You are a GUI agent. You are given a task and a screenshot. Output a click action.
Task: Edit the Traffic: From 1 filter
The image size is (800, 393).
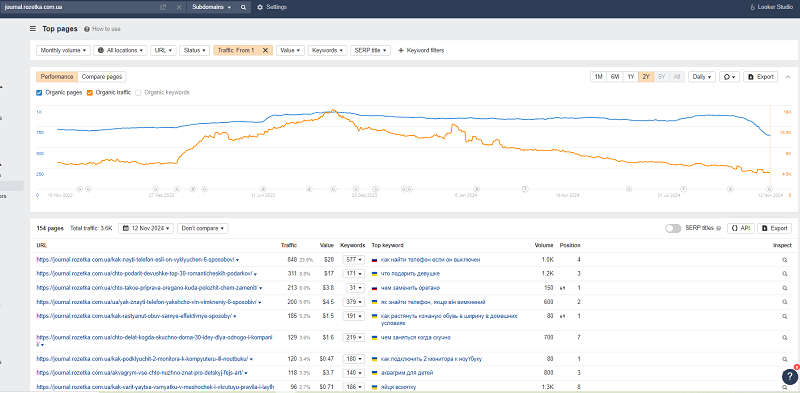(x=236, y=51)
